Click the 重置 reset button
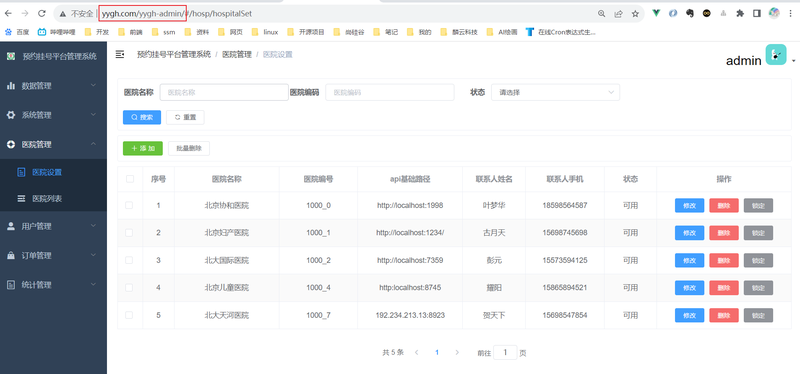The image size is (800, 374). pos(185,117)
